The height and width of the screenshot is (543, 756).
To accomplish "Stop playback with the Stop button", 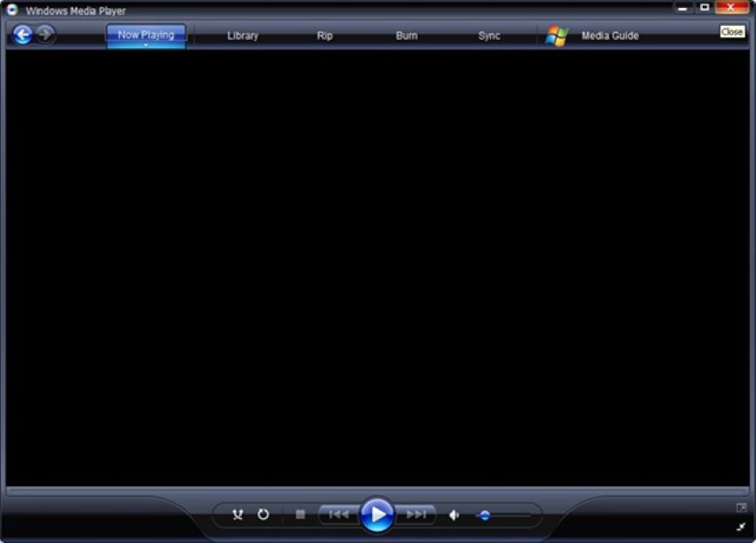I will [x=300, y=515].
